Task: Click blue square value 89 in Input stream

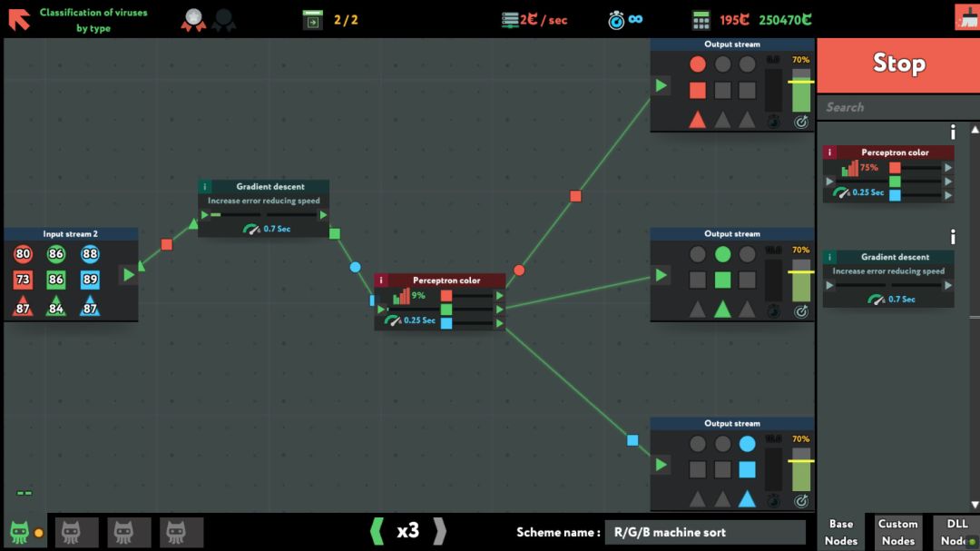Action: [89, 280]
